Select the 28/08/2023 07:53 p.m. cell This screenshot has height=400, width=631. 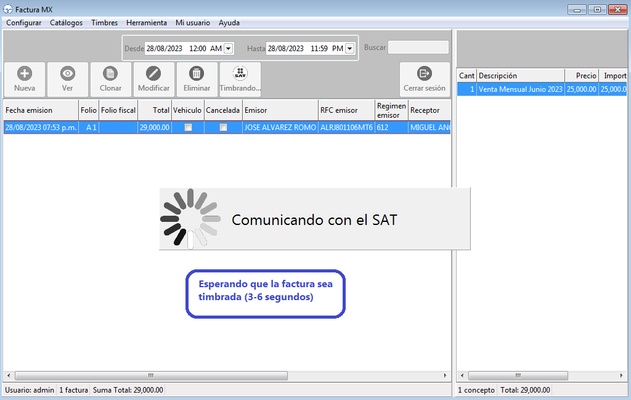point(41,128)
